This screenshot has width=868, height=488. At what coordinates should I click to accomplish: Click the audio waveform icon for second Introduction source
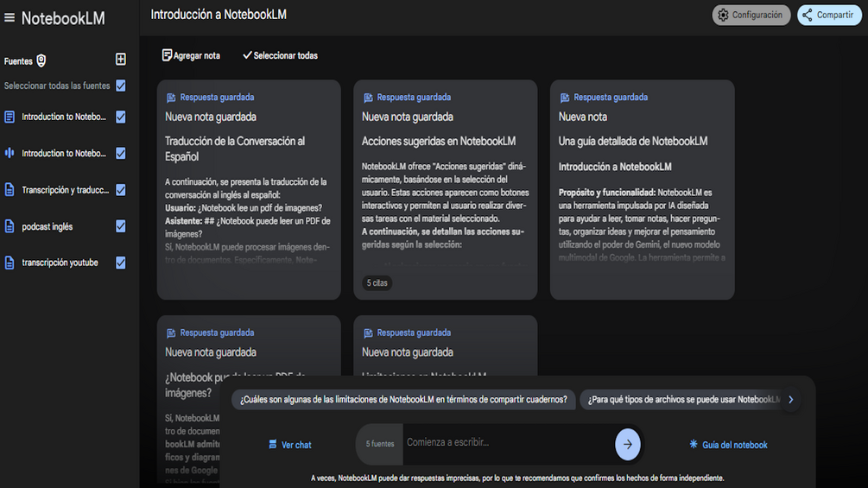10,153
